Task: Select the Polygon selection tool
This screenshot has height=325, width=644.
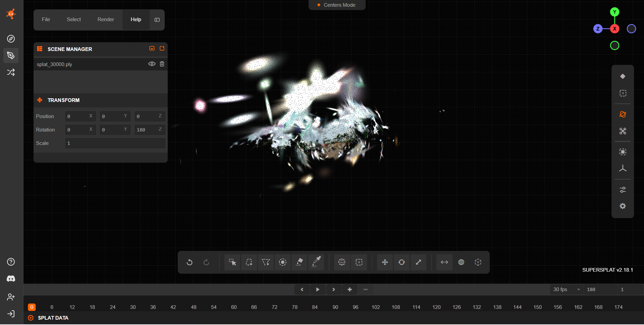Action: coord(266,262)
